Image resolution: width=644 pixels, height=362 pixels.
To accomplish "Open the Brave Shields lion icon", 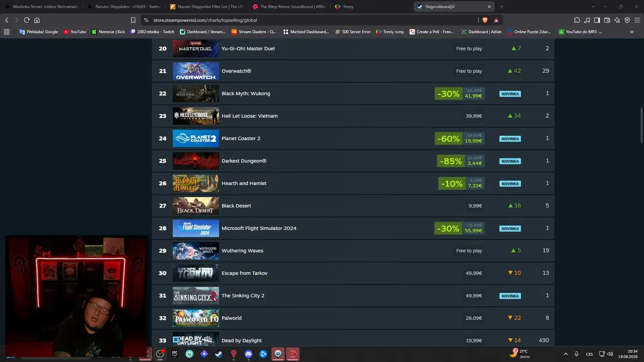I will [485, 20].
